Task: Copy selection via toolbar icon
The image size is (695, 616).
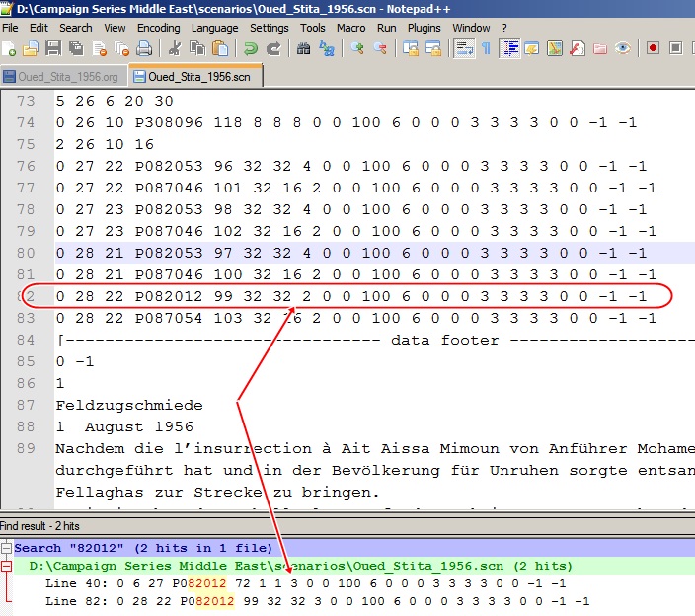Action: pyautogui.click(x=197, y=48)
